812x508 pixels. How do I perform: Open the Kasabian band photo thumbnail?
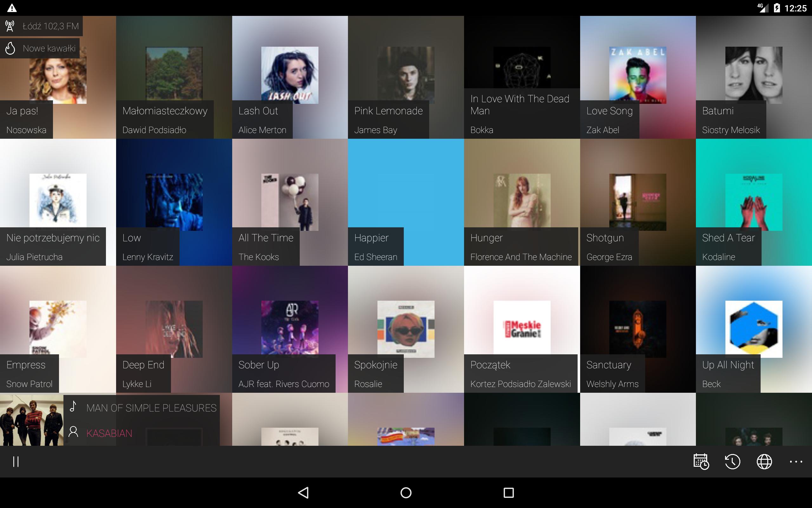pyautogui.click(x=31, y=420)
